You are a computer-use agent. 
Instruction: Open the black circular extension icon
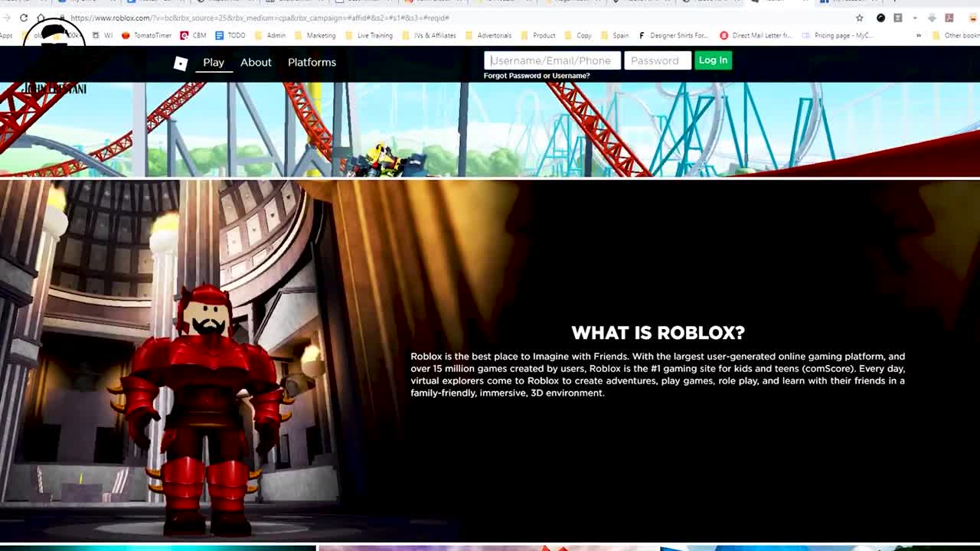pos(880,18)
